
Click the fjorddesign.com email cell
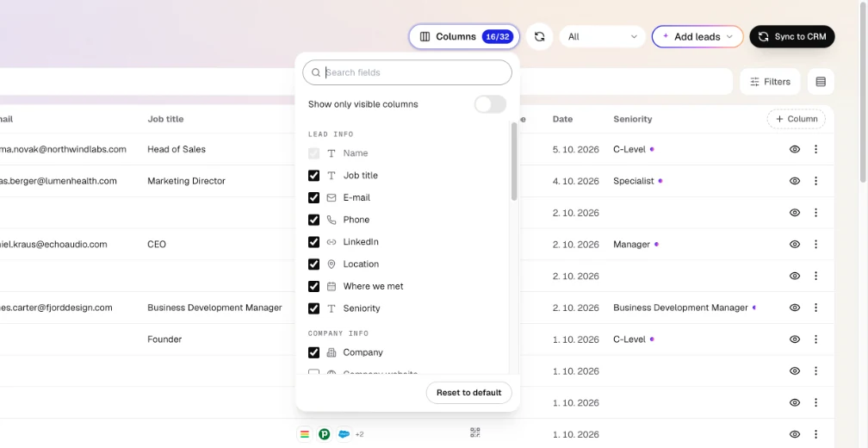coord(56,308)
